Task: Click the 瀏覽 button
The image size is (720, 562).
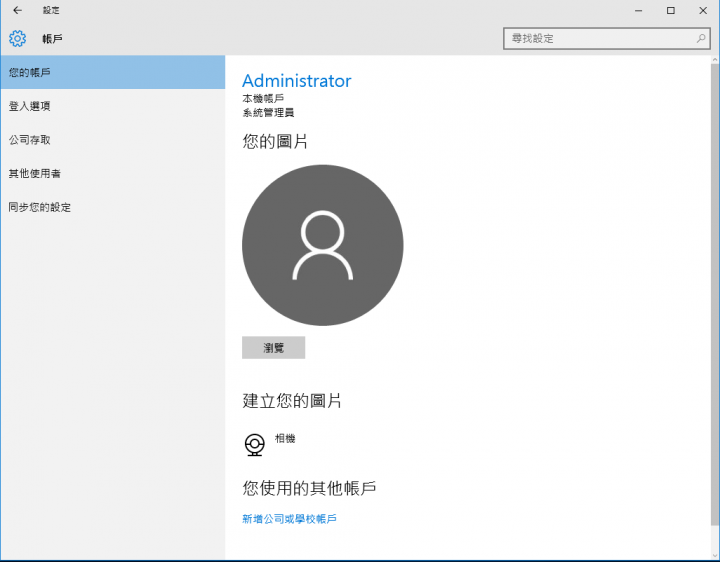Action: click(x=273, y=348)
